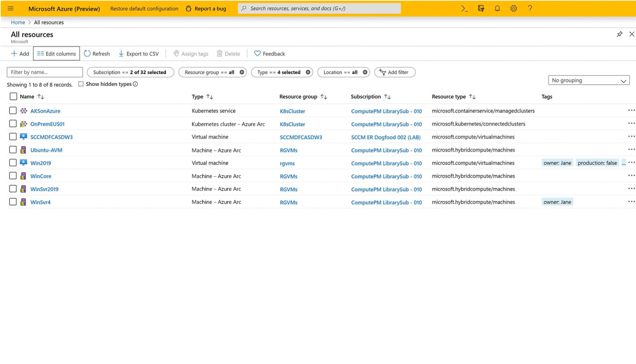Enable the Show hidden types checkbox
The width and height of the screenshot is (636, 364).
coord(81,84)
